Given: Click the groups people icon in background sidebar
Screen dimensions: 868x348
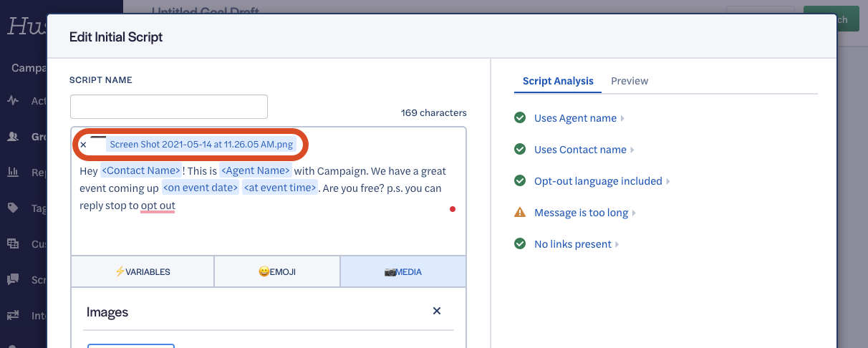Looking at the screenshot, I should point(13,136).
